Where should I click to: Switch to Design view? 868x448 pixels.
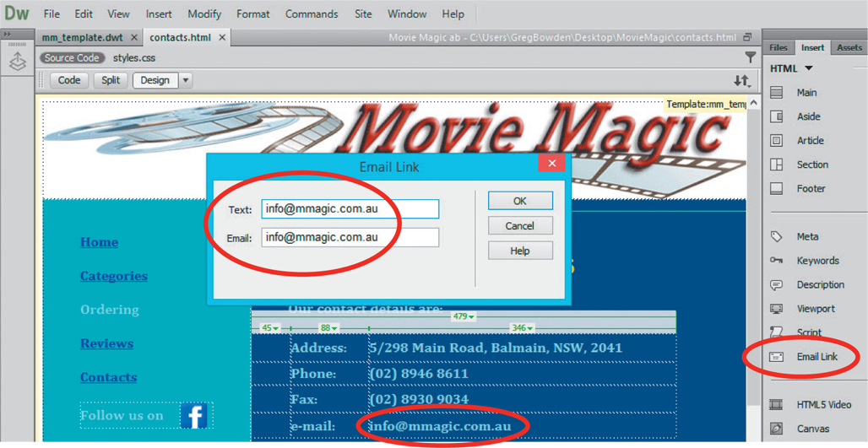tap(155, 80)
